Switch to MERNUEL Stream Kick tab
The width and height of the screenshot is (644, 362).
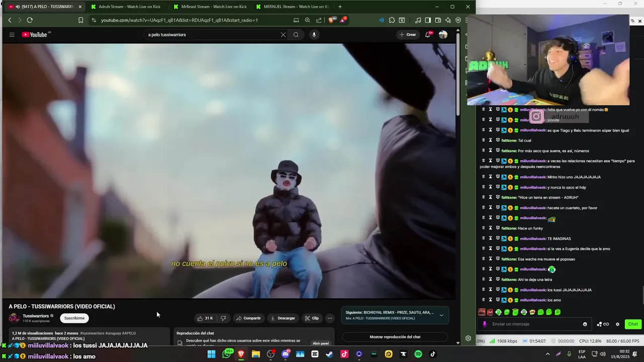[292, 7]
